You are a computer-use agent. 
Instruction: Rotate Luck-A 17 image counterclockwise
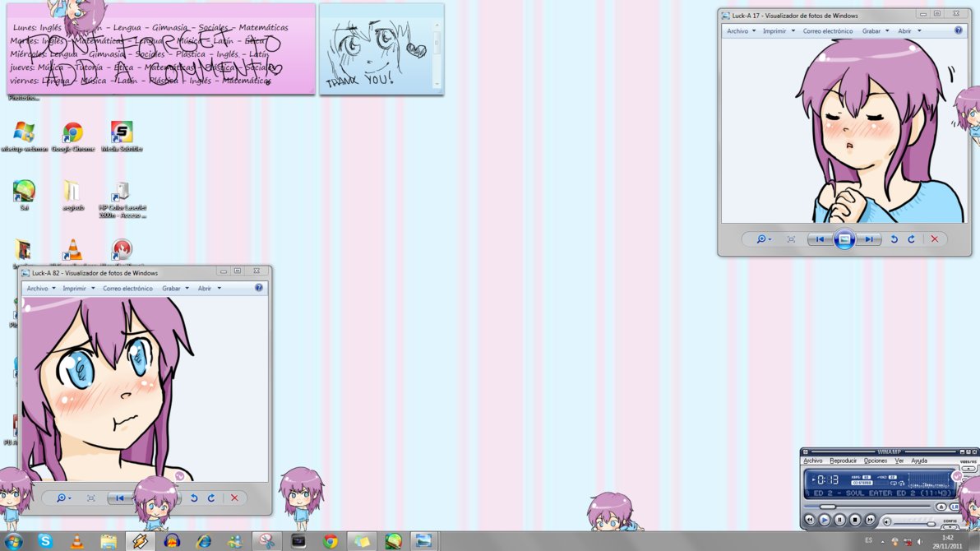point(894,239)
